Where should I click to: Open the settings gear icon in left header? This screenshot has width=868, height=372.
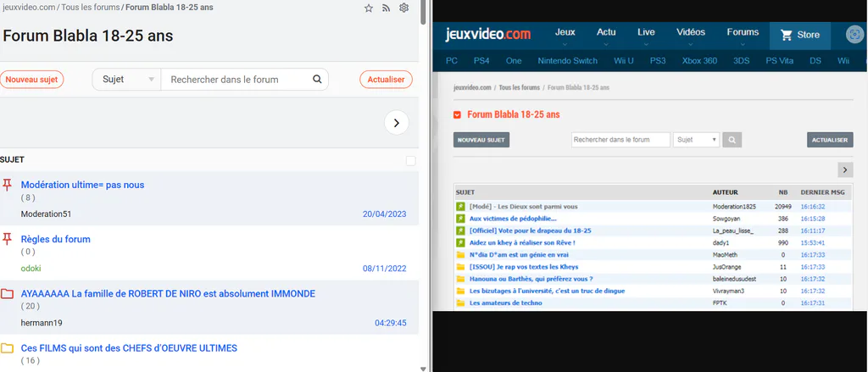[404, 8]
